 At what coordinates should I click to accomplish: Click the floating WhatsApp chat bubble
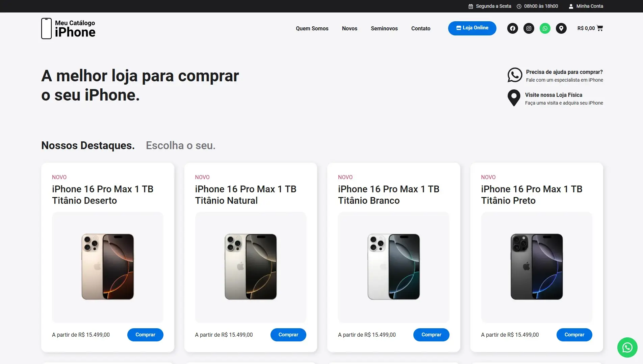pyautogui.click(x=627, y=347)
